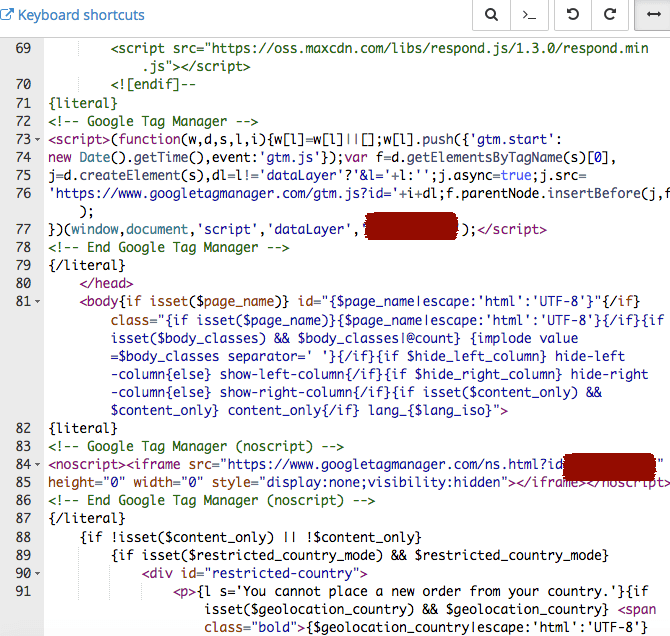Click the $restricted_country_mode condition line
This screenshot has width=670, height=636.
point(359,556)
